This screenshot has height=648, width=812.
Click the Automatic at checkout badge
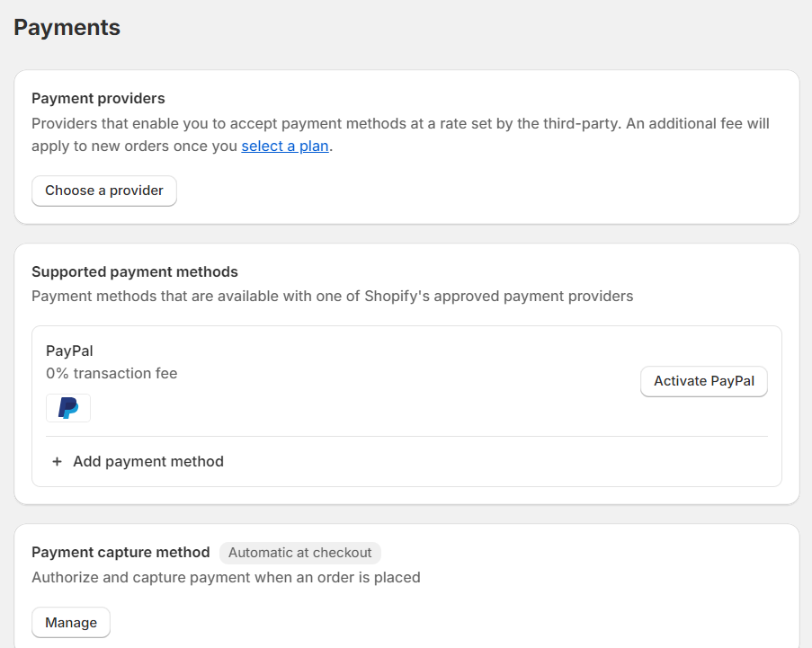click(x=299, y=553)
